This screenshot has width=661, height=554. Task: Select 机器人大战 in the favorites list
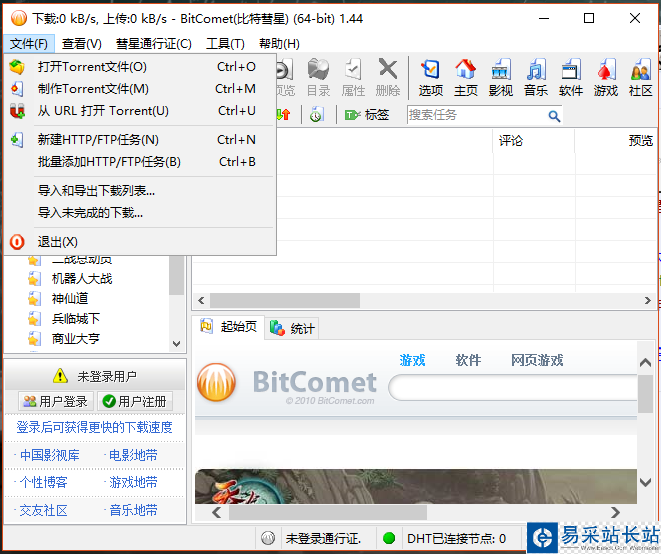[82, 278]
